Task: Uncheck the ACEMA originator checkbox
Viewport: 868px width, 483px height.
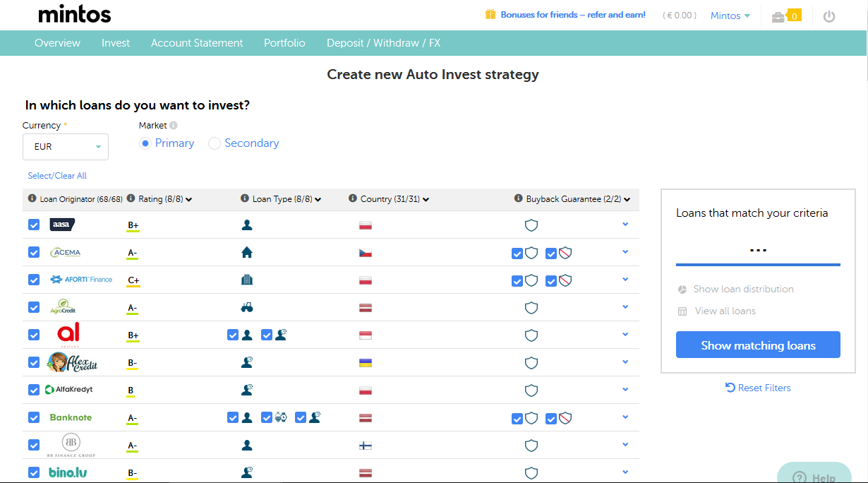Action: coord(34,252)
